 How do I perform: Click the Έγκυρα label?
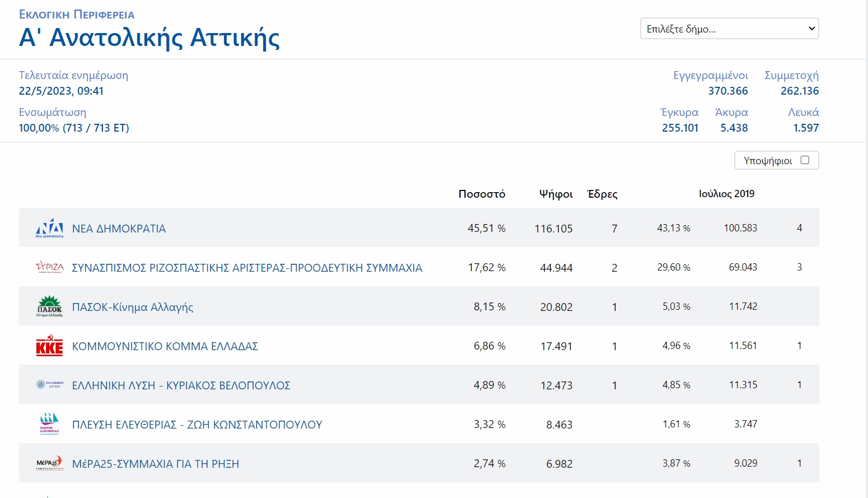680,112
